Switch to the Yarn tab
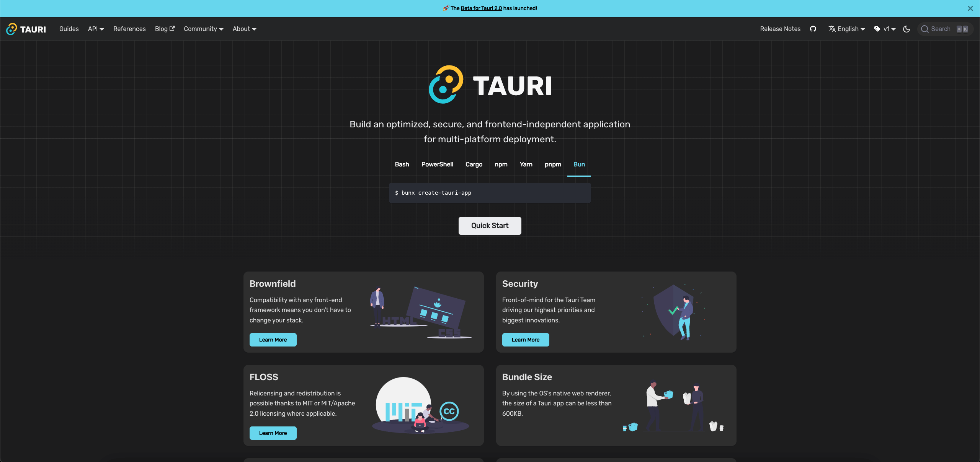The width and height of the screenshot is (980, 462). (x=526, y=164)
